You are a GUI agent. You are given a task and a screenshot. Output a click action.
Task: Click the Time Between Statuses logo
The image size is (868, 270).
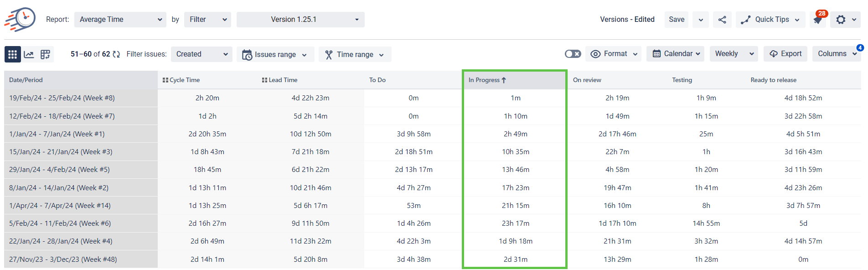click(x=21, y=19)
